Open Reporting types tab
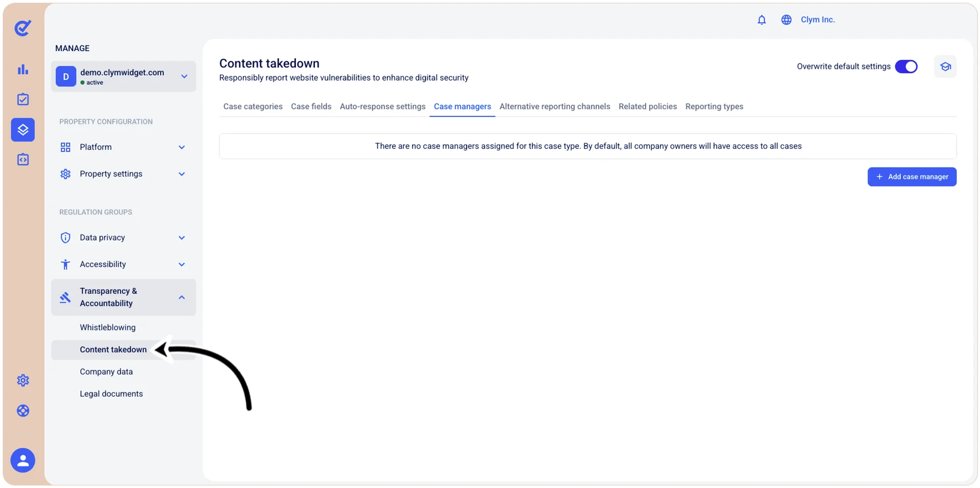The width and height of the screenshot is (980, 488). click(714, 106)
